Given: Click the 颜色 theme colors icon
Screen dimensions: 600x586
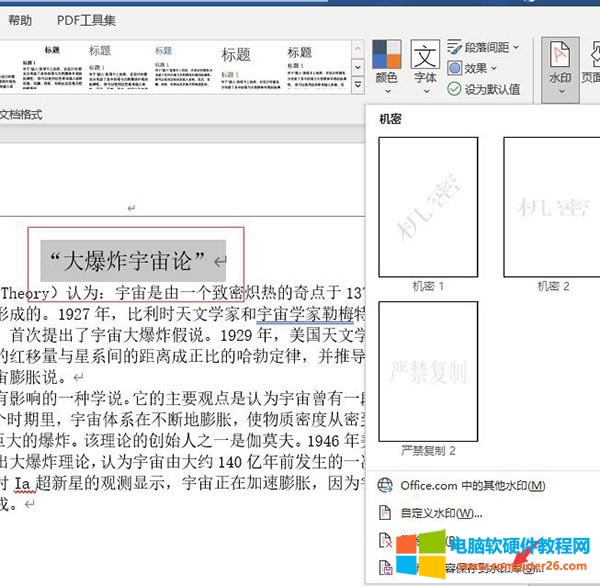Looking at the screenshot, I should (x=386, y=56).
